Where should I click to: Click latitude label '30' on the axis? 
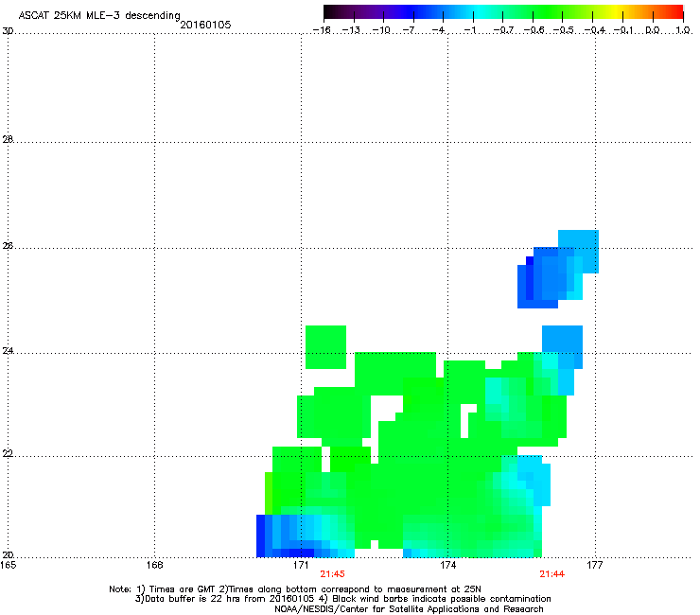[x=8, y=31]
